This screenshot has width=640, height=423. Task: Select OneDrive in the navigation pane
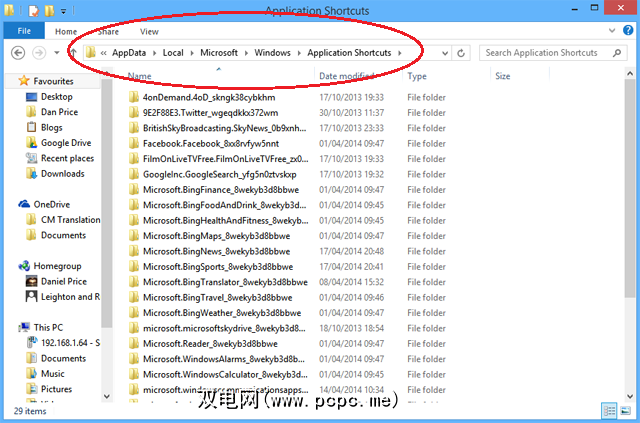pyautogui.click(x=51, y=204)
